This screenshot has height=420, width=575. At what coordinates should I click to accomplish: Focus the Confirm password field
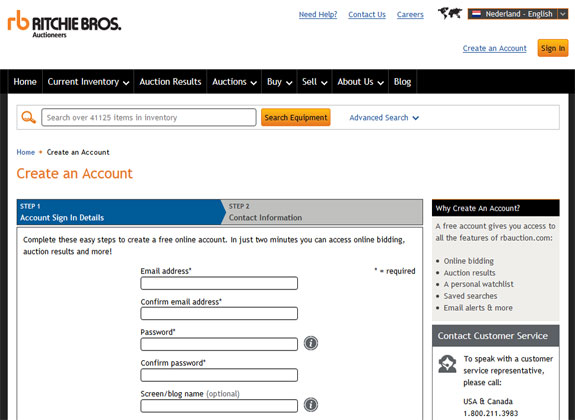pos(219,375)
